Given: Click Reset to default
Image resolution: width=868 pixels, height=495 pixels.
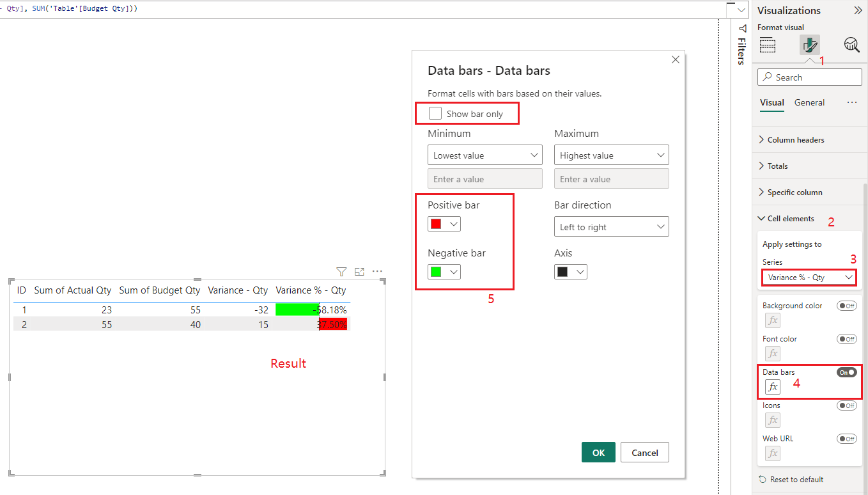Looking at the screenshot, I should click(x=791, y=480).
